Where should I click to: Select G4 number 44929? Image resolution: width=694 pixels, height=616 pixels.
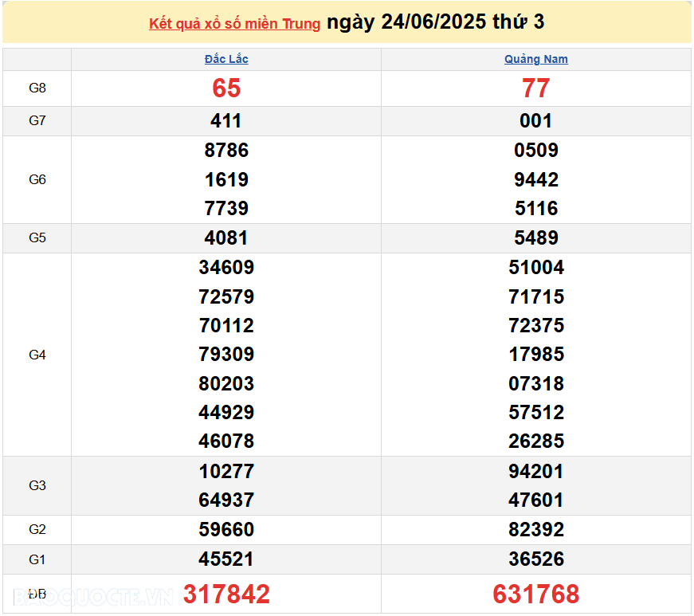[226, 413]
